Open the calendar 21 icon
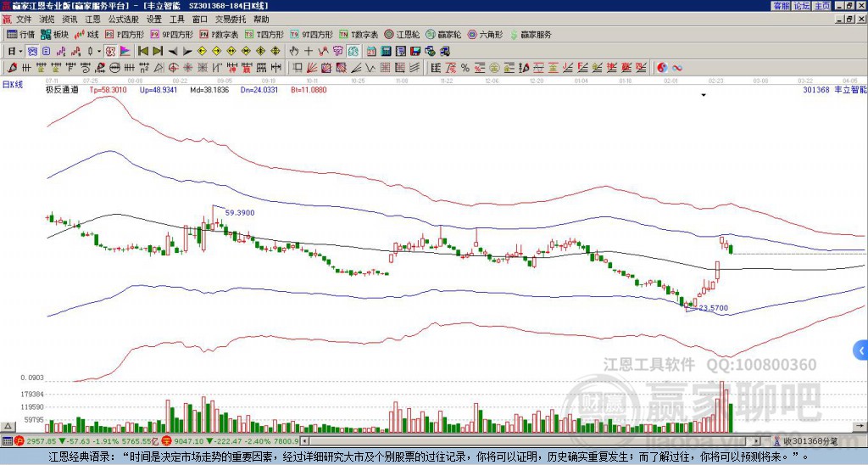The height and width of the screenshot is (465, 868). point(371,52)
